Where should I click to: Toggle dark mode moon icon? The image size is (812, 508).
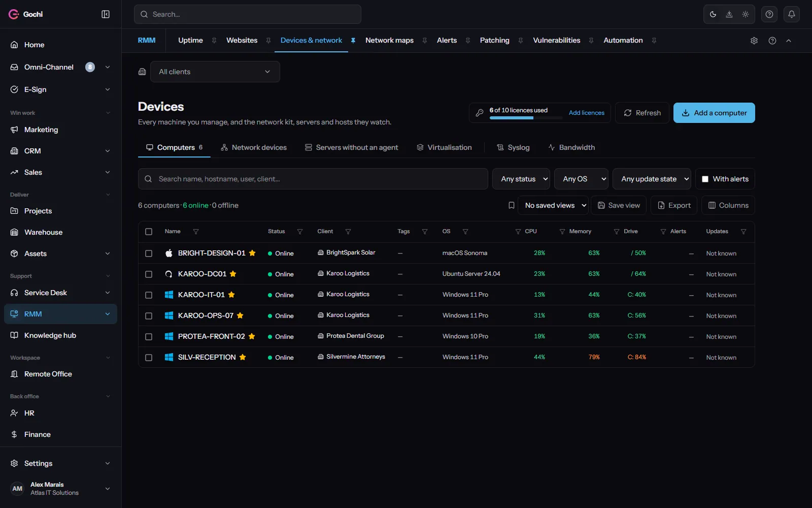(x=713, y=14)
